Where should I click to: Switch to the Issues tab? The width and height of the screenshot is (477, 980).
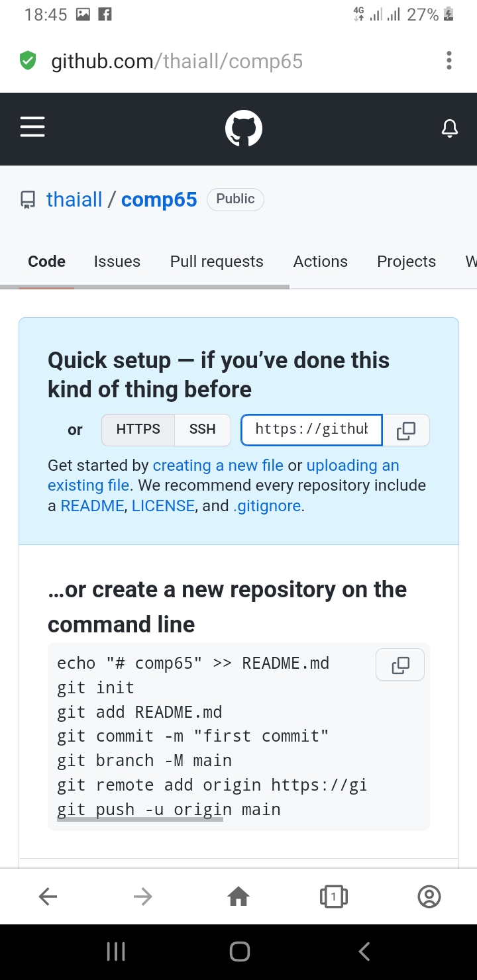click(x=117, y=262)
